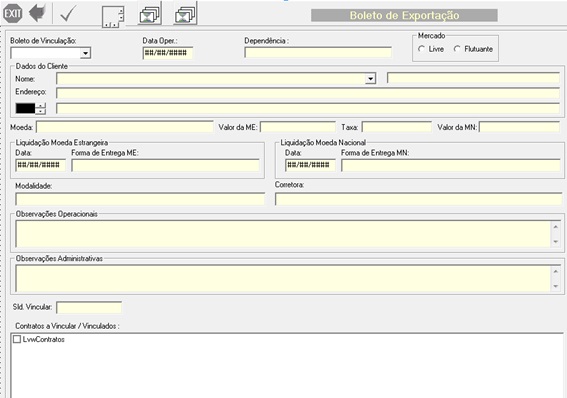Click the black color box in Dados do Cliente
This screenshot has height=398, width=567.
pos(25,108)
